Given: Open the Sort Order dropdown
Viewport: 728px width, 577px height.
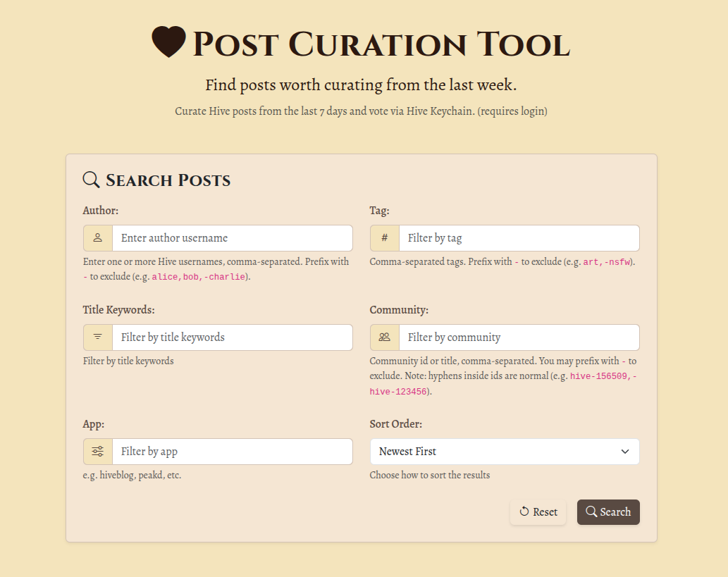Looking at the screenshot, I should tap(505, 452).
